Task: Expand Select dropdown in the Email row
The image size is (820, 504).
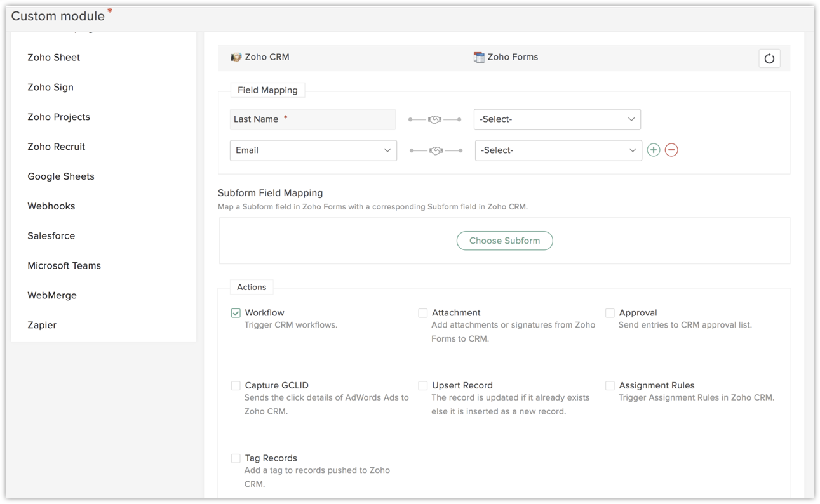Action: pyautogui.click(x=558, y=150)
